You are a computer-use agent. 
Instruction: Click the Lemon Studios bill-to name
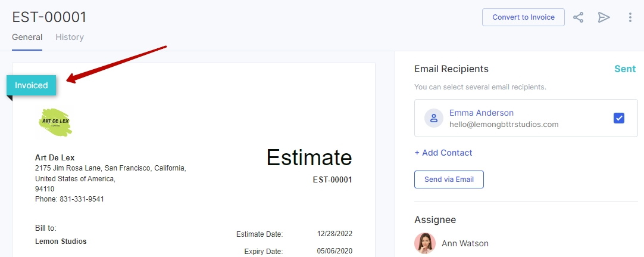point(61,241)
